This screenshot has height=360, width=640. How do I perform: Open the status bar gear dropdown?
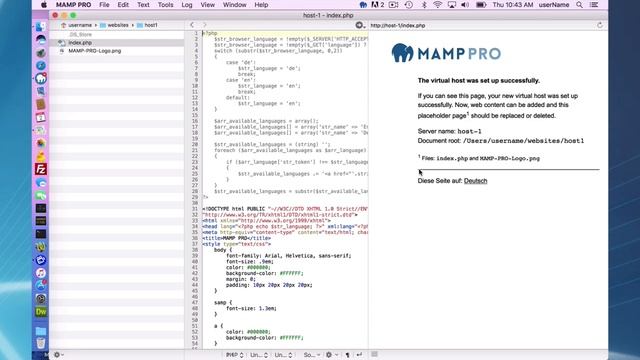coord(331,355)
